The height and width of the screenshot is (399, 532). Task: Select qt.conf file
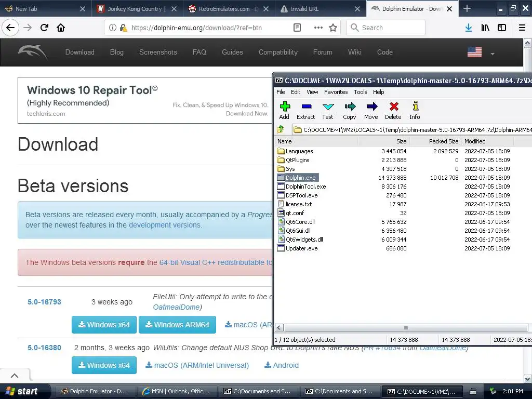point(291,212)
